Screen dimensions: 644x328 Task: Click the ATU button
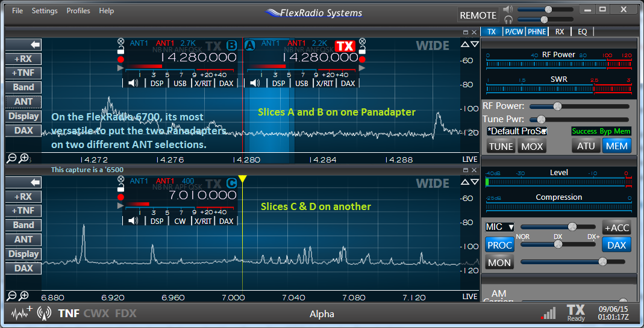point(586,146)
